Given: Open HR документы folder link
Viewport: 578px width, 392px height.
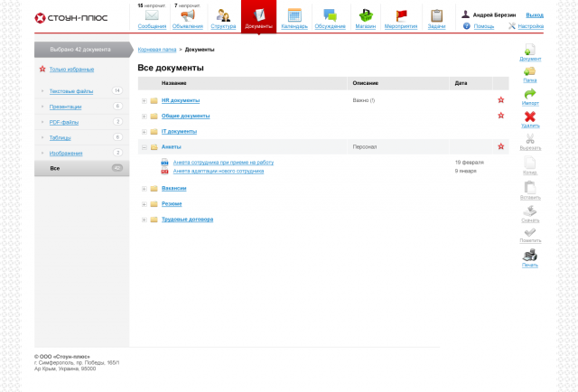Looking at the screenshot, I should click(181, 100).
